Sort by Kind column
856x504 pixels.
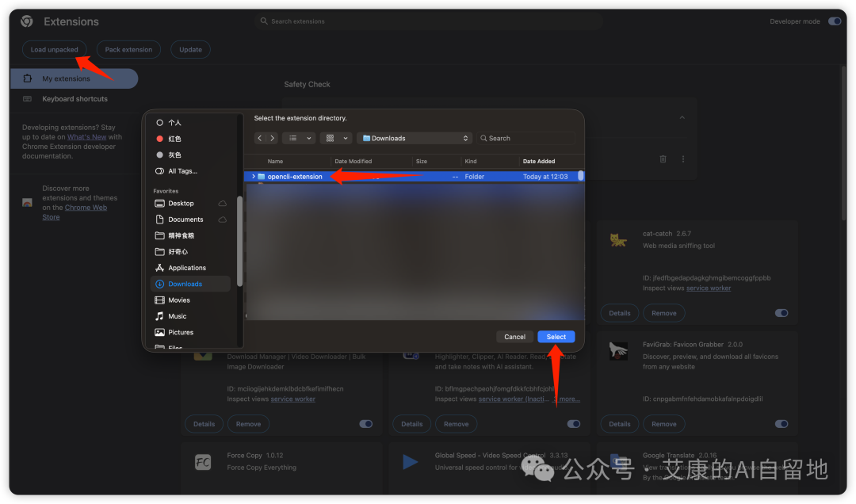click(x=471, y=161)
